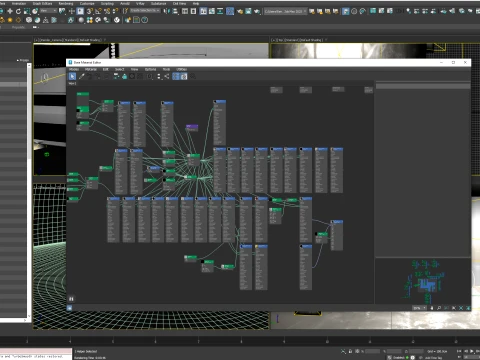Click Hide Unused Nodeslots icon in Slate
This screenshot has width=480, height=360.
124,76
